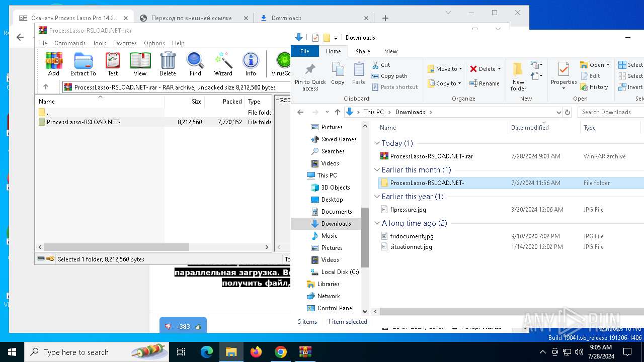
Task: Select Local Disk (C:) in navigation pane
Action: pos(340,272)
